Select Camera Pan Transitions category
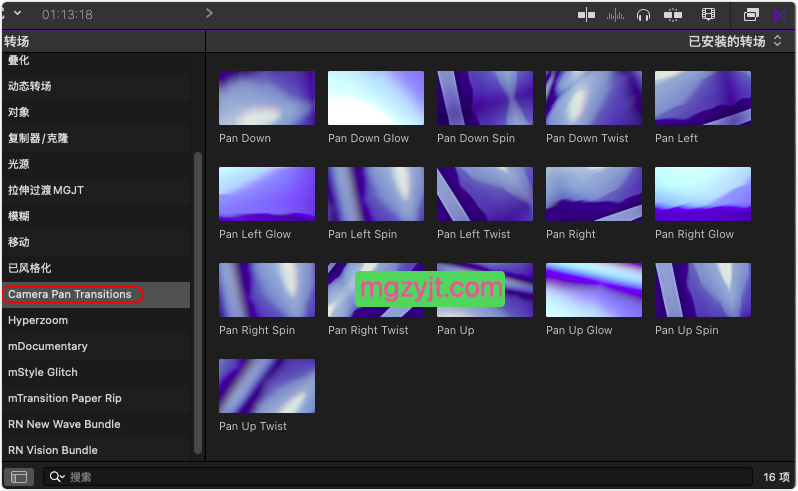This screenshot has height=491, width=798. pyautogui.click(x=96, y=294)
